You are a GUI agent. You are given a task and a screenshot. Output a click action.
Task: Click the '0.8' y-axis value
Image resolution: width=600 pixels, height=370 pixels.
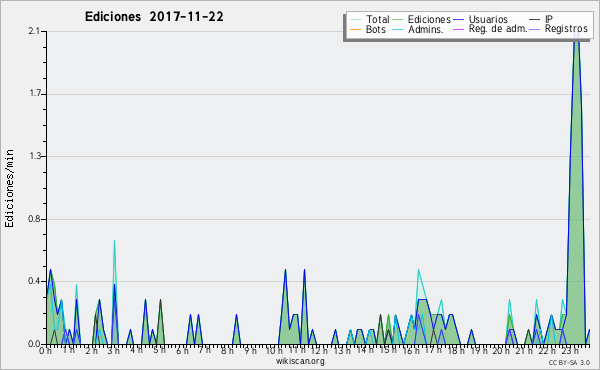pos(34,219)
